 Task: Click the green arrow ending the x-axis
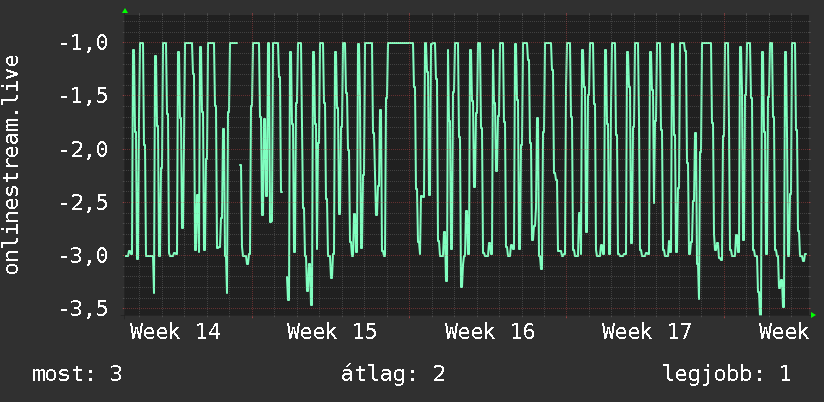813,315
